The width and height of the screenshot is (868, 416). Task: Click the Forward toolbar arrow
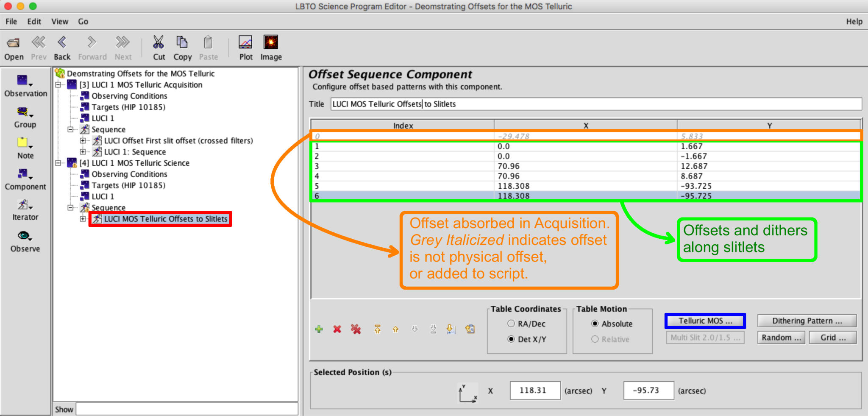(92, 48)
